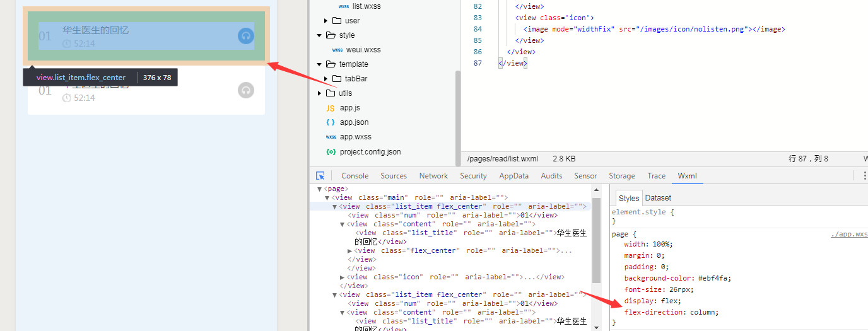Click the utils folder icon
This screenshot has height=331, width=868.
click(331, 93)
